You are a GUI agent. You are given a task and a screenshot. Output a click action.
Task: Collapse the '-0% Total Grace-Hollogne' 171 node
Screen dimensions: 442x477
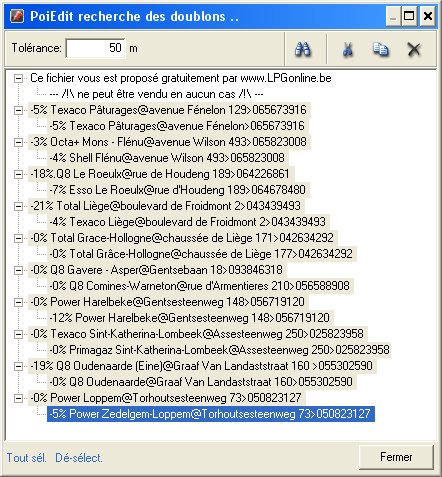pos(18,238)
